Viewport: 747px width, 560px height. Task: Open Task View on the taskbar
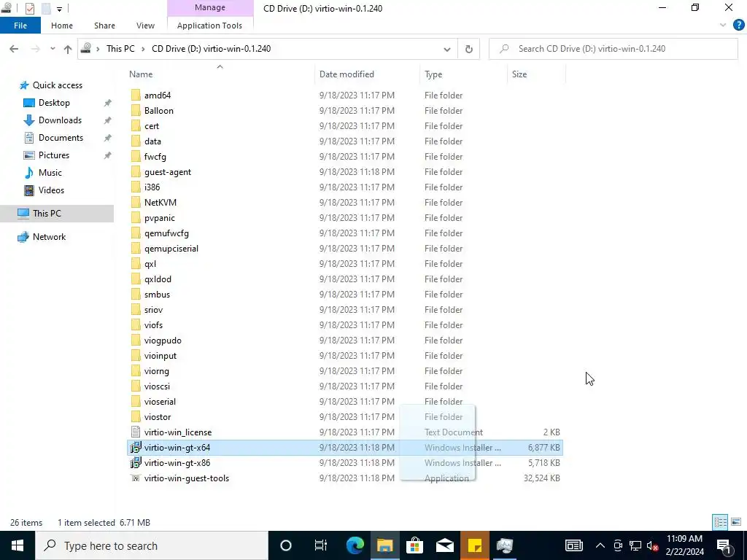321,545
